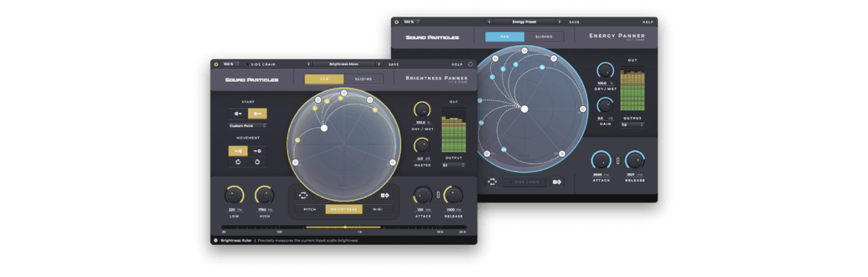Click HELP in Brightness Panner
The width and height of the screenshot is (868, 277).
pos(457,64)
